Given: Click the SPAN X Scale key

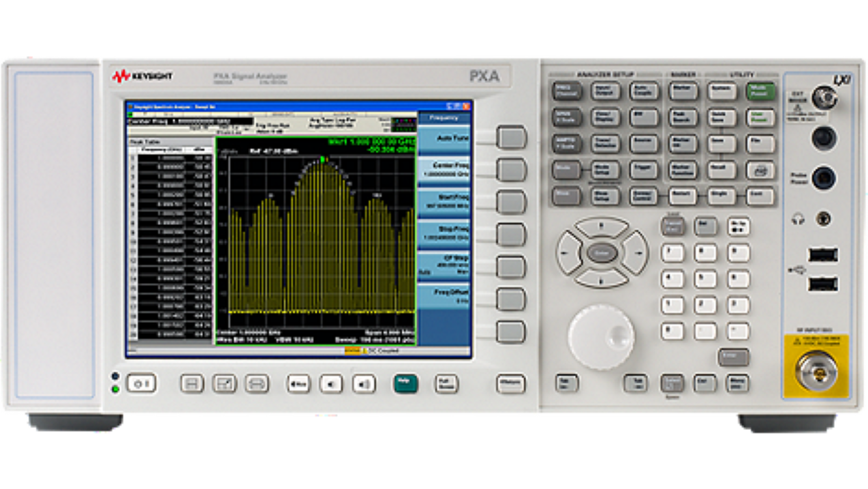Looking at the screenshot, I should [567, 118].
